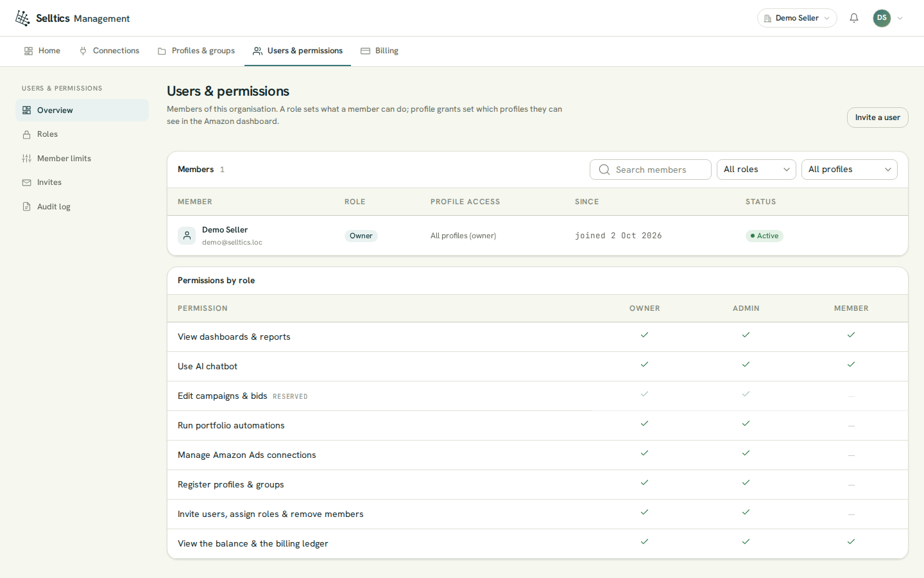This screenshot has width=924, height=578.
Task: Click the Admin checkmark for Manage Amazon Ads connections
Action: (746, 453)
